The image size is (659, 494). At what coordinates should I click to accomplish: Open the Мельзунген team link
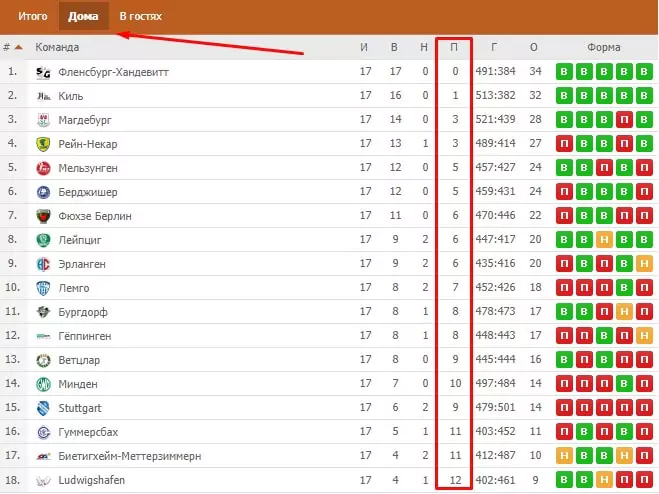(88, 168)
